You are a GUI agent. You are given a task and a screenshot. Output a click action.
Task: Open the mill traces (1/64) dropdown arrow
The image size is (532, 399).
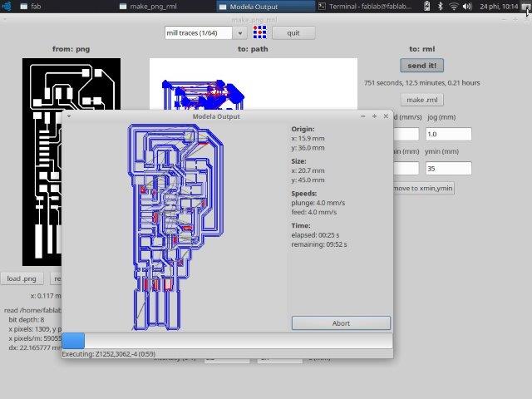point(240,33)
